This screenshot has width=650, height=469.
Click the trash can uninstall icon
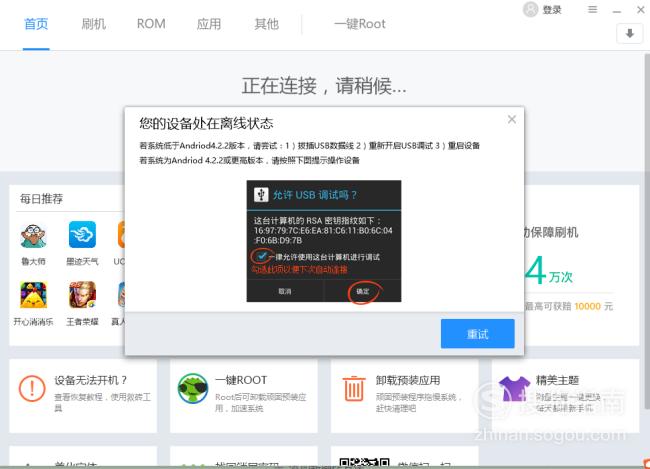tap(354, 389)
